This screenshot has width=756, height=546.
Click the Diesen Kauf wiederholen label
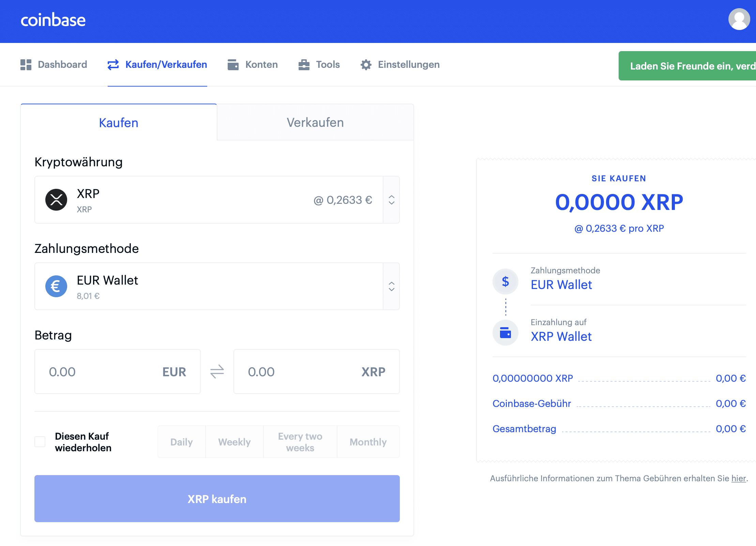click(83, 442)
